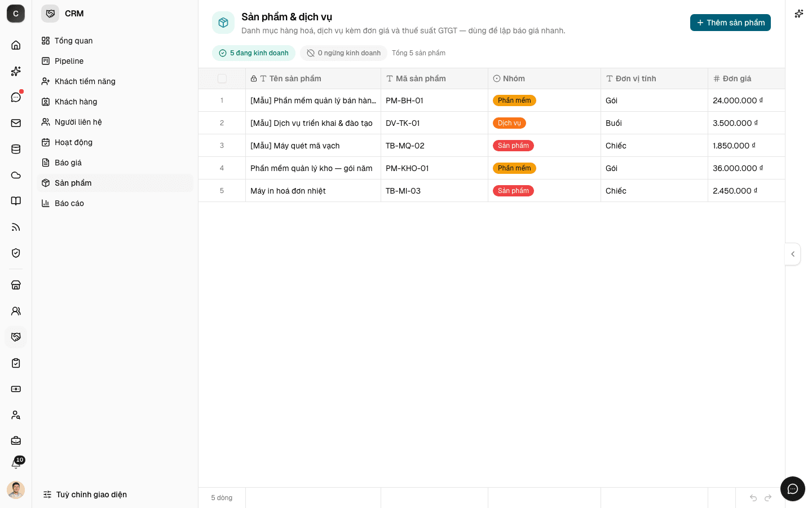The image size is (812, 508).
Task: Open the RSS feed icon in rail
Action: pyautogui.click(x=16, y=227)
